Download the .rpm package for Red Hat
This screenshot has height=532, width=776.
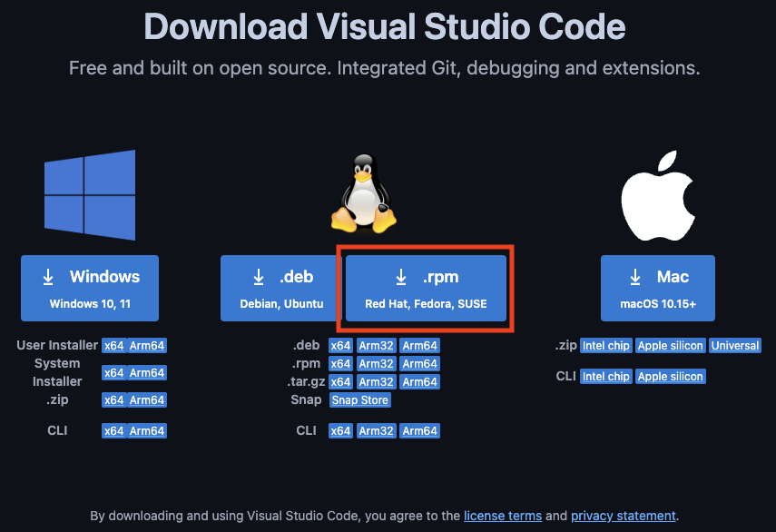pyautogui.click(x=426, y=288)
